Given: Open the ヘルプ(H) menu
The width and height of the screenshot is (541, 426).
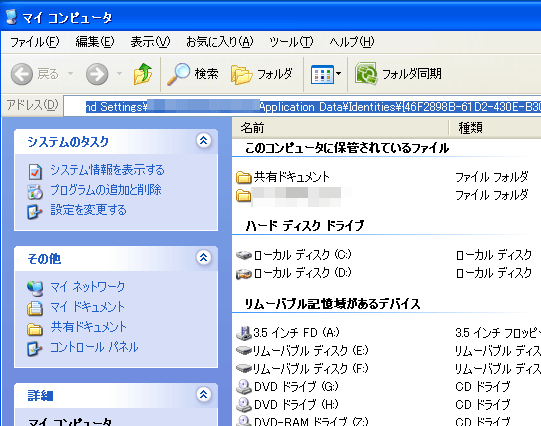Looking at the screenshot, I should tap(352, 42).
